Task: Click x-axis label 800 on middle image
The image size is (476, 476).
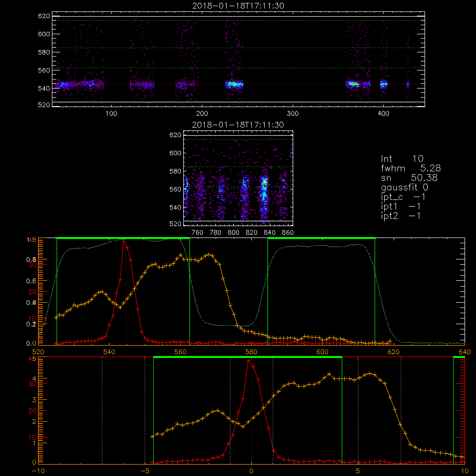Action: 233,233
